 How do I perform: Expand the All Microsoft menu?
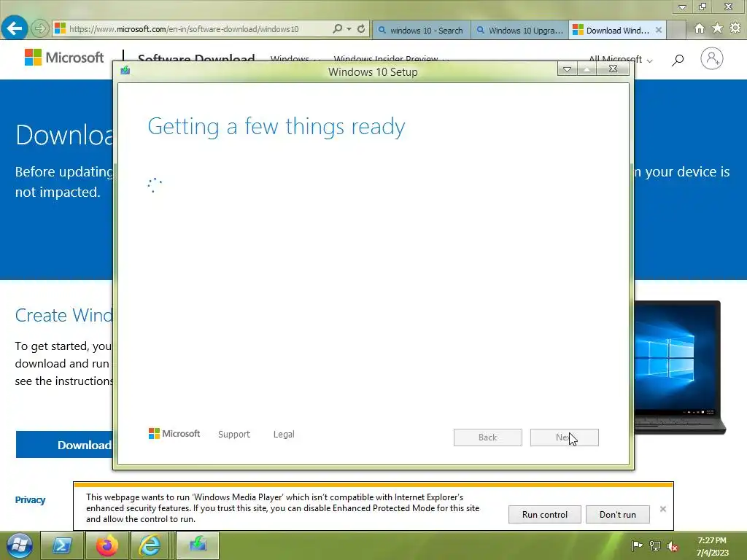tap(620, 60)
